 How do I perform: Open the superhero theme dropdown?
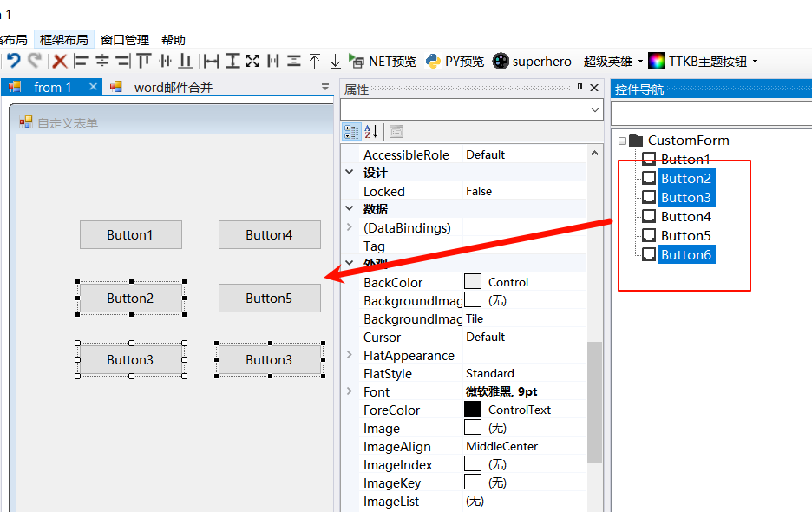pyautogui.click(x=640, y=62)
